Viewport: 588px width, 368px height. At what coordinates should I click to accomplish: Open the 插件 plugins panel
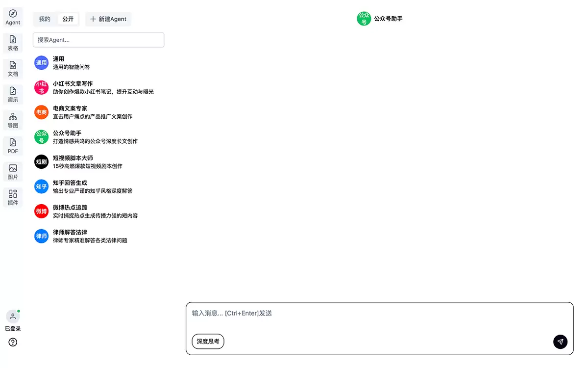pos(13,198)
